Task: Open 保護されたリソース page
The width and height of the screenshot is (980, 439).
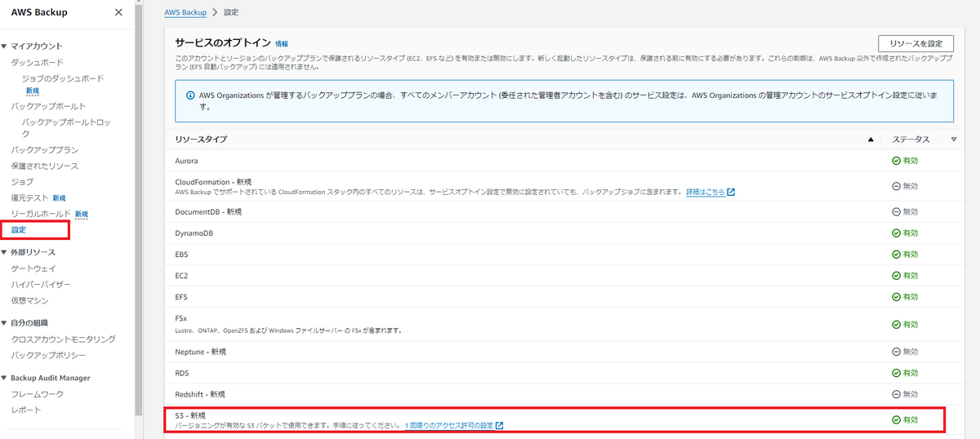Action: 45,166
